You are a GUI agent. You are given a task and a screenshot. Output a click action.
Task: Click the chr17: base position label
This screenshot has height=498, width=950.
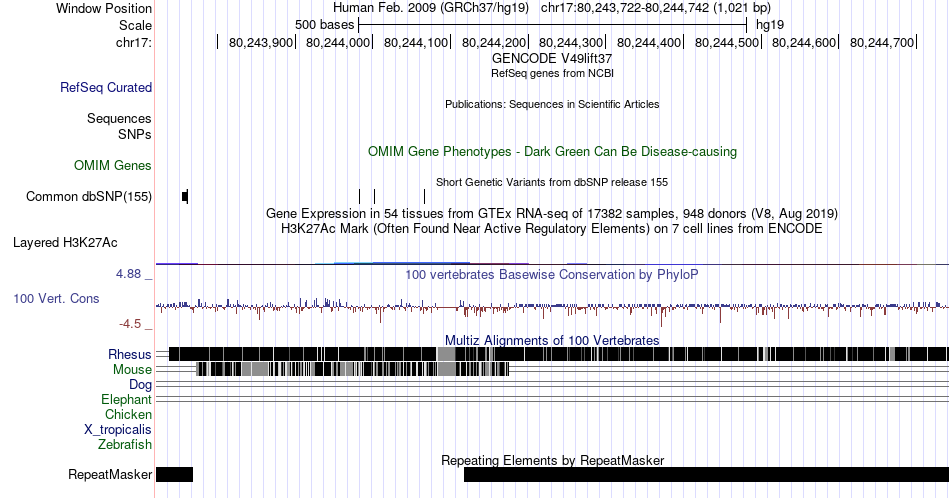tap(134, 42)
